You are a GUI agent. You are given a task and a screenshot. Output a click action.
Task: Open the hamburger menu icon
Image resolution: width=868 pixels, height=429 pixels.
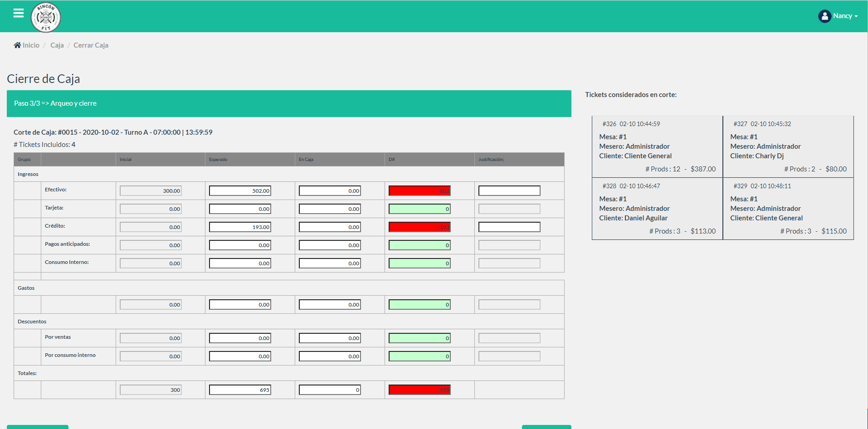19,13
